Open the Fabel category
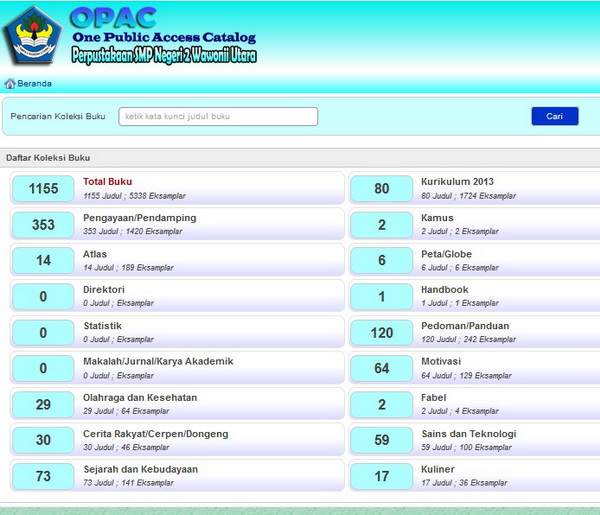 [x=435, y=398]
